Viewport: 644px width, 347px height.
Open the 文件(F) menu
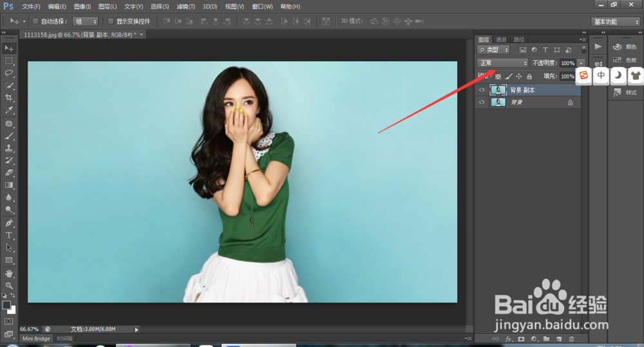click(x=31, y=6)
